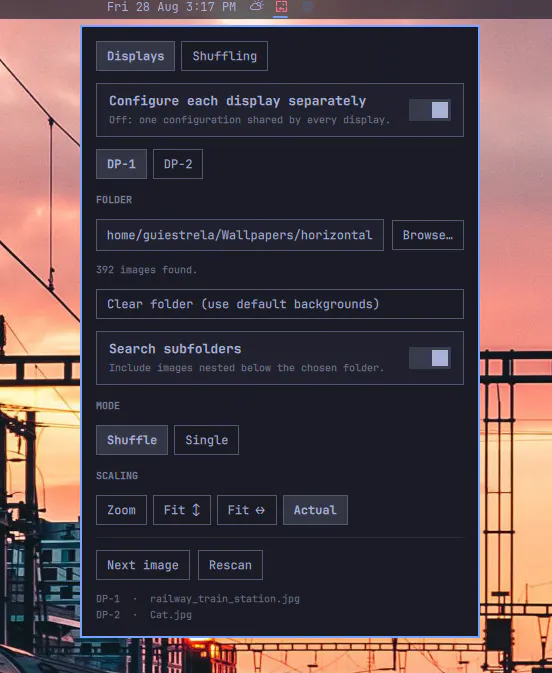
Task: Choose Single mode
Action: point(206,440)
